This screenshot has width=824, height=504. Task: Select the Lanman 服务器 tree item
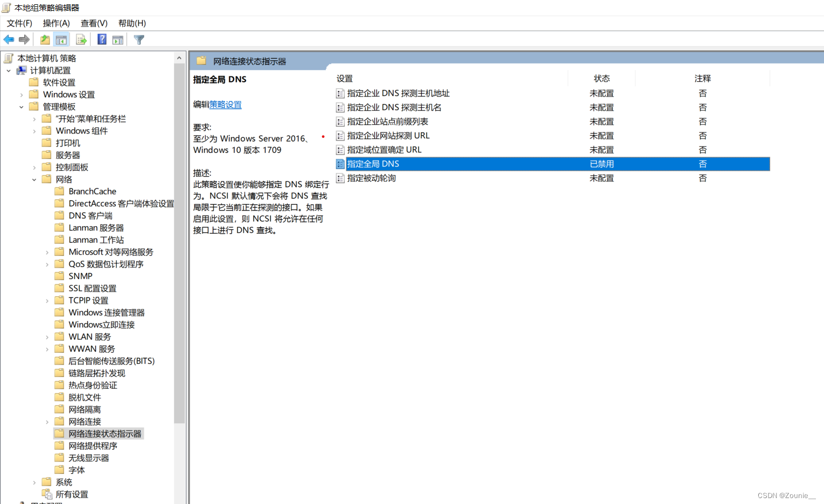[96, 228]
